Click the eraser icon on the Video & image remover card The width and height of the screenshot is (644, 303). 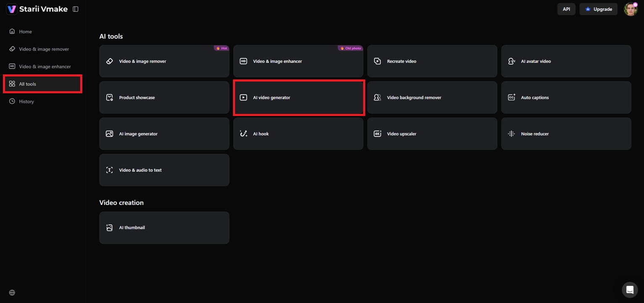110,61
